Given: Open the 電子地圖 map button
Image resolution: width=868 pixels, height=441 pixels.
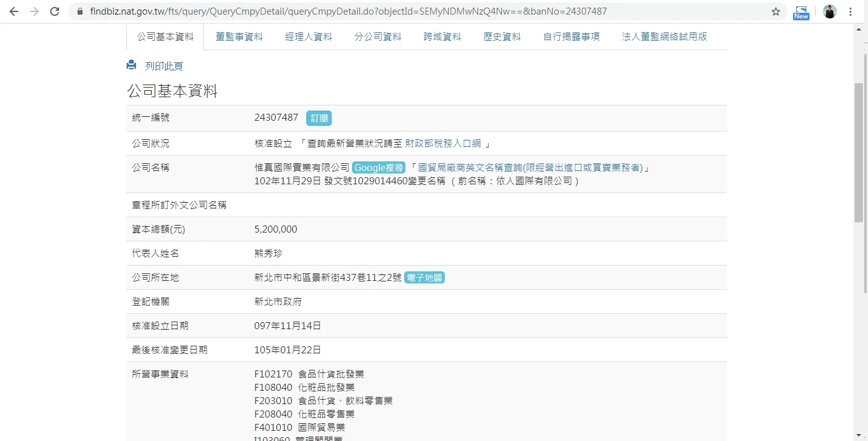Looking at the screenshot, I should 424,278.
